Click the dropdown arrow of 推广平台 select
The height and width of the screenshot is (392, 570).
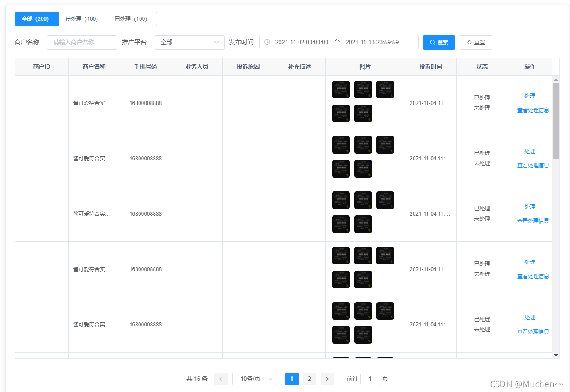pos(217,43)
